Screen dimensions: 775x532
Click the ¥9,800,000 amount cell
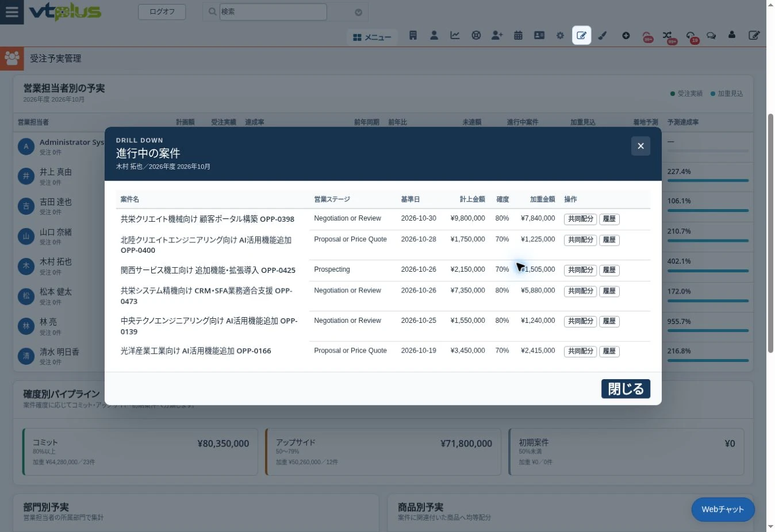(467, 218)
